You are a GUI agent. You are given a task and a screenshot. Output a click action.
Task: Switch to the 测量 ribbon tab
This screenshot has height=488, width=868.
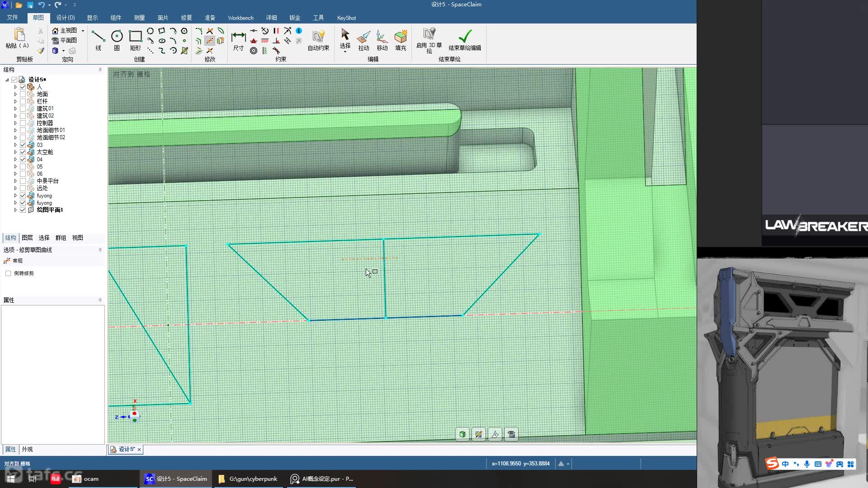pyautogui.click(x=139, y=18)
